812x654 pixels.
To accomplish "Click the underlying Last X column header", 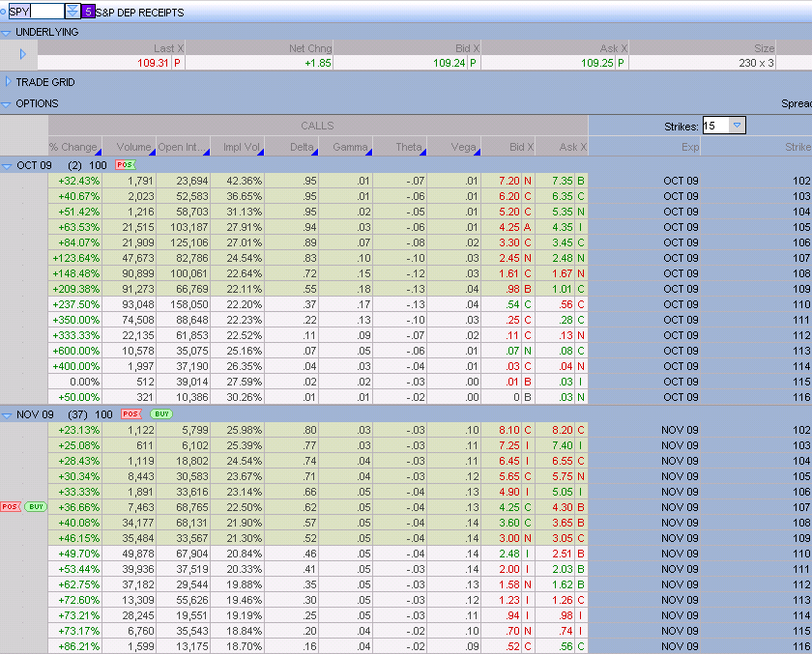I will [x=111, y=48].
